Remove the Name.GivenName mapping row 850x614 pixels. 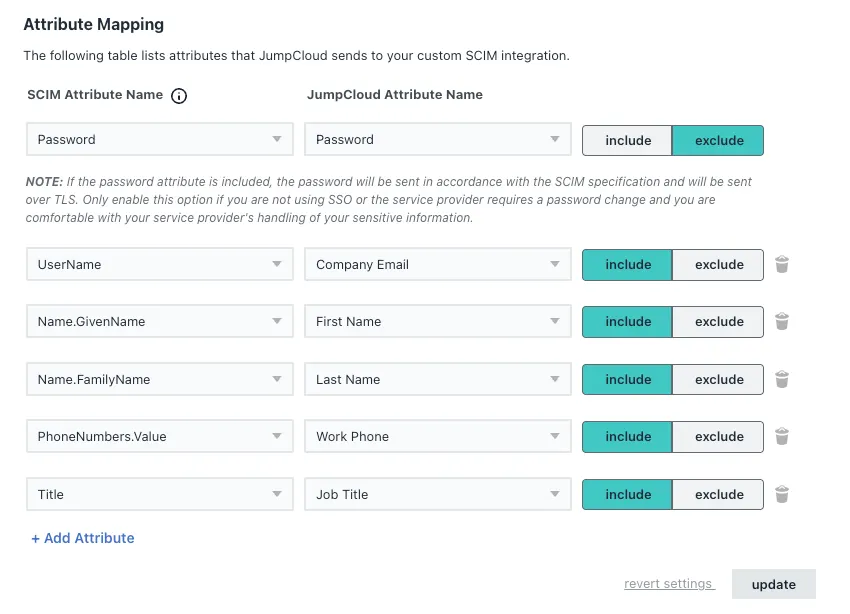pyautogui.click(x=782, y=322)
